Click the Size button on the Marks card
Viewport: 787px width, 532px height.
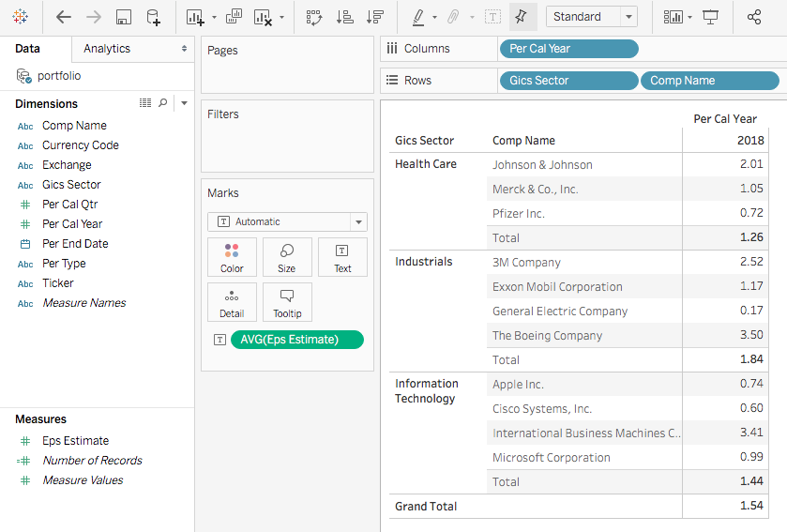point(287,257)
